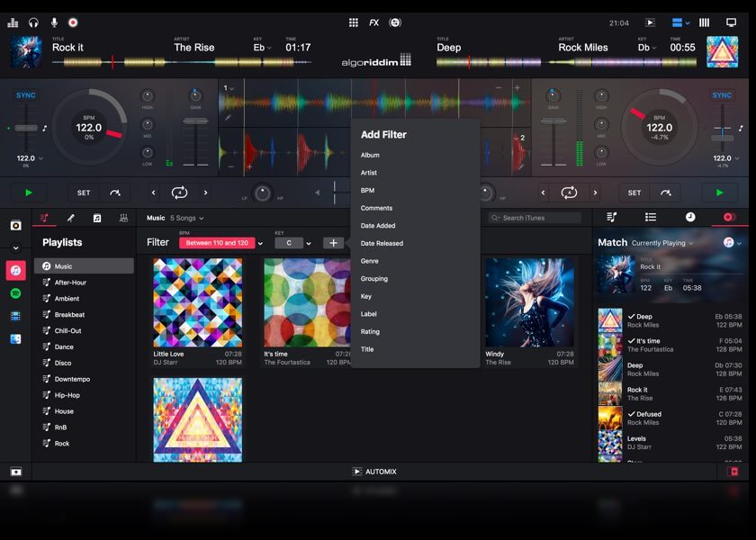Click the headphones icon in top bar

click(33, 22)
